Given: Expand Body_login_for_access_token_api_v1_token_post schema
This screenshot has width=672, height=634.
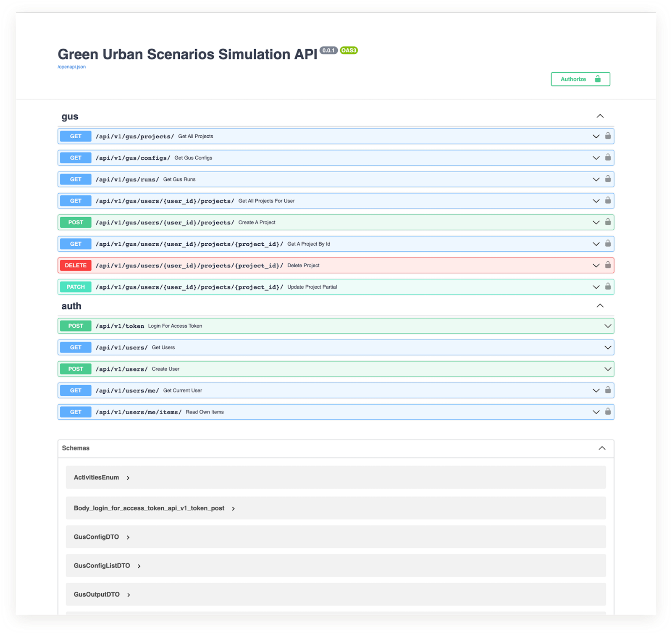Looking at the screenshot, I should tap(233, 508).
